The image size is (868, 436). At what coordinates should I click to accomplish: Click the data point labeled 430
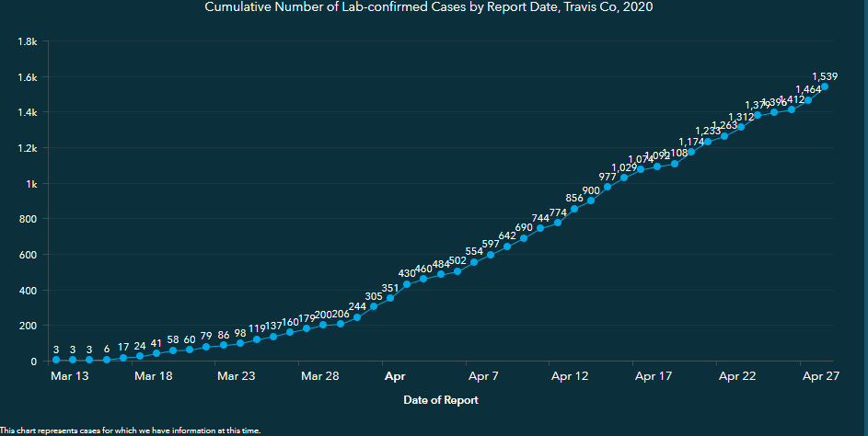click(407, 284)
